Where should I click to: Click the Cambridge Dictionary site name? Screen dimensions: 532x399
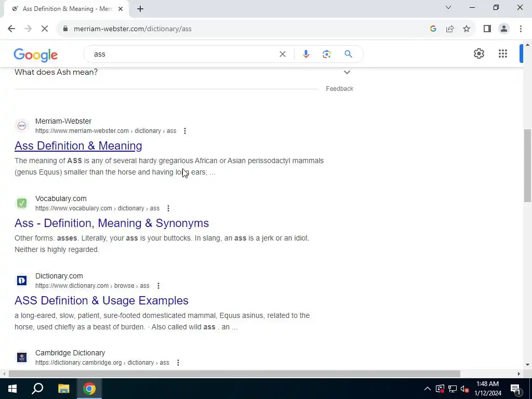tap(70, 353)
